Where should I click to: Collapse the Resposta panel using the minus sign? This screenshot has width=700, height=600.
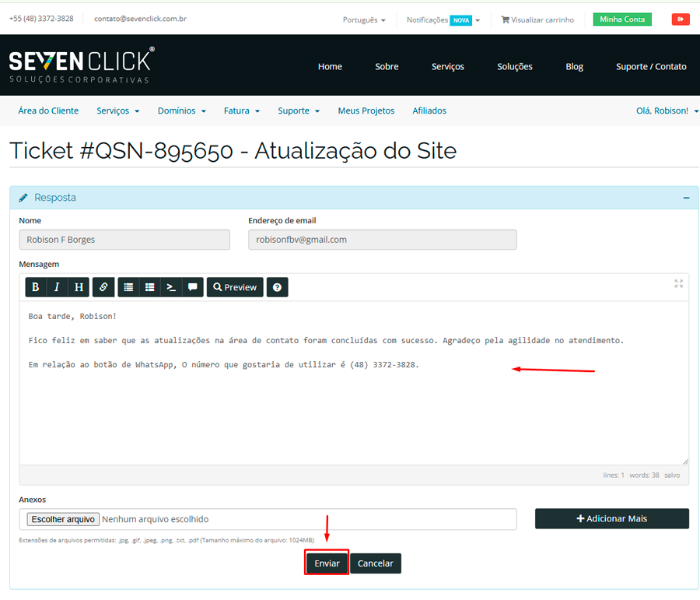tap(686, 198)
